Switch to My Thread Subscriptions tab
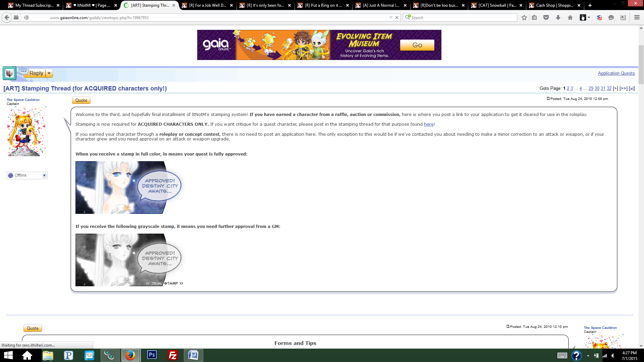The width and height of the screenshot is (644, 362). click(34, 5)
